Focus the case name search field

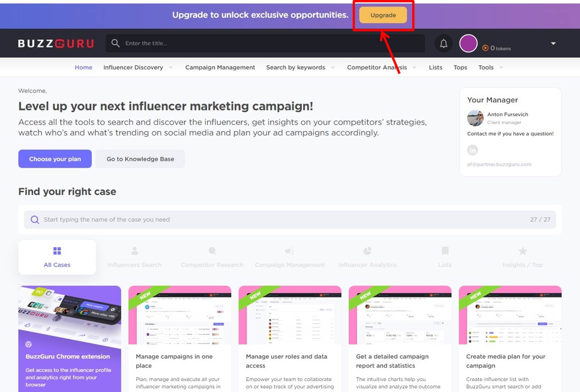coord(290,220)
